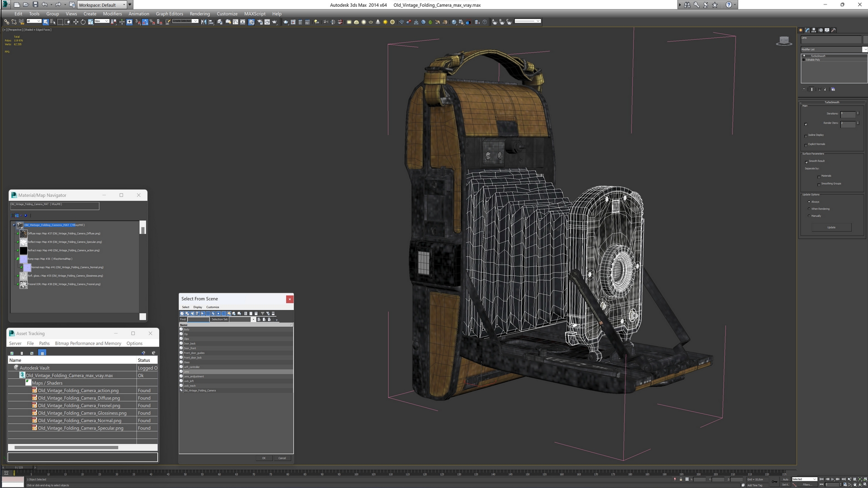Viewport: 868px width, 488px height.
Task: Open the Create tab sun icon in the command panel
Action: pyautogui.click(x=801, y=30)
